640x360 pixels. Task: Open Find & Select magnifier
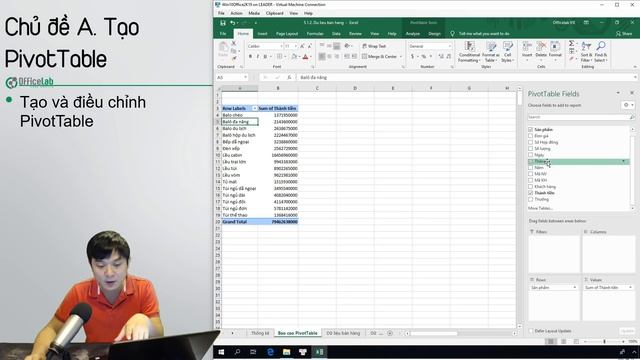(x=601, y=52)
